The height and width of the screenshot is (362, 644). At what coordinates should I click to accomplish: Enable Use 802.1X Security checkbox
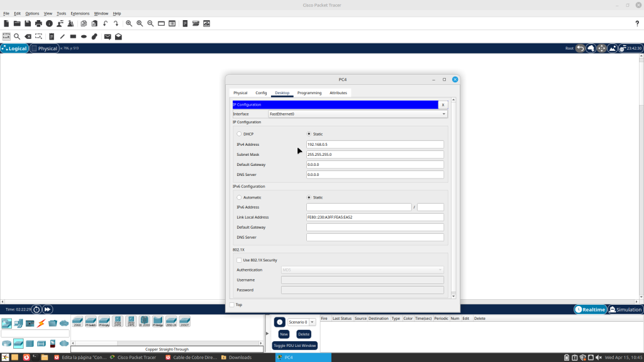click(x=239, y=260)
